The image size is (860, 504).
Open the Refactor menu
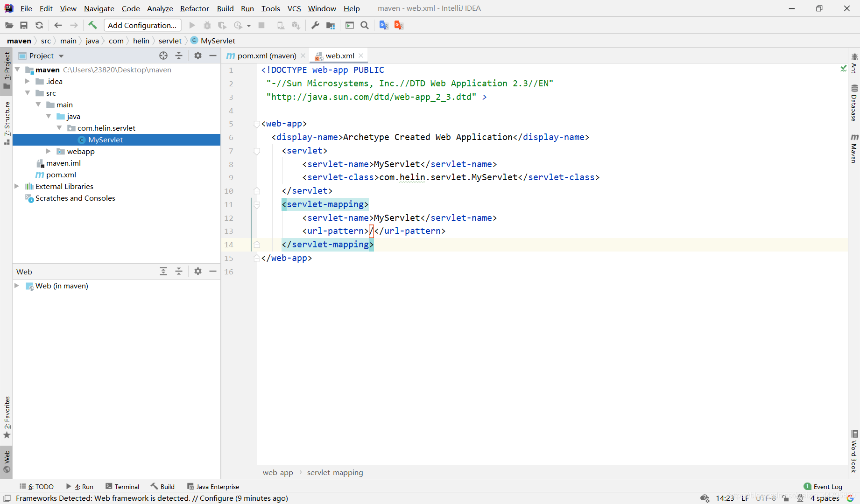[x=194, y=8]
